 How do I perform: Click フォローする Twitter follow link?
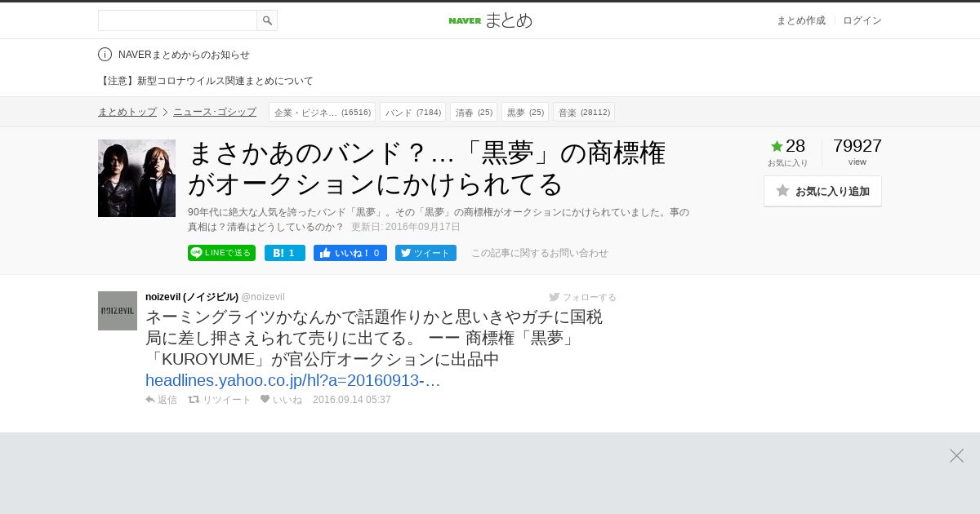tap(582, 297)
